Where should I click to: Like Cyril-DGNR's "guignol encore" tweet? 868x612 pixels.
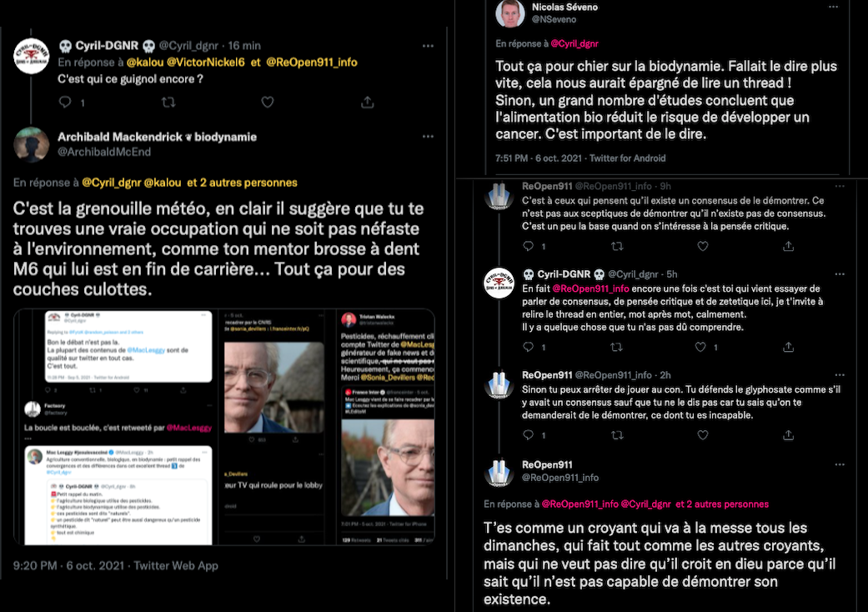tap(268, 103)
